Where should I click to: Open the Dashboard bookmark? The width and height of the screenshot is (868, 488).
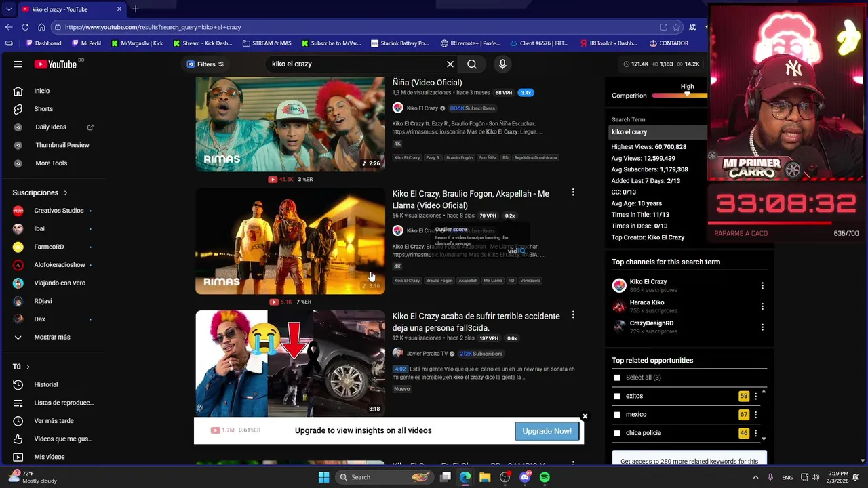[43, 43]
